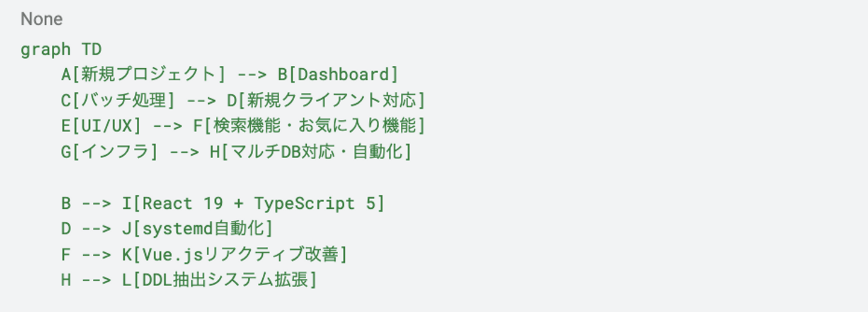Click the arrow between G and H nodes
Image resolution: width=868 pixels, height=312 pixels.
coord(184,151)
